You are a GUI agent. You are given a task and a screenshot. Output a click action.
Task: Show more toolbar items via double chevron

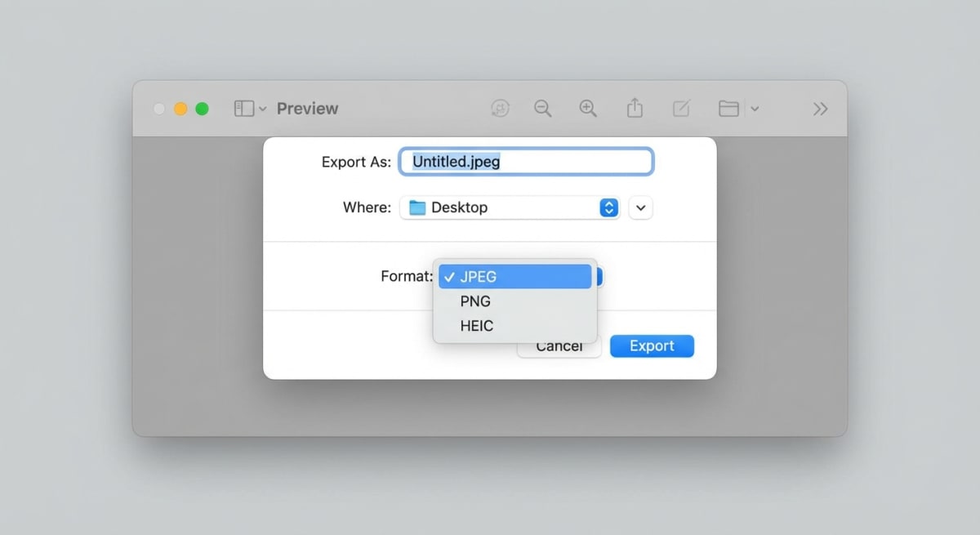[x=820, y=108]
